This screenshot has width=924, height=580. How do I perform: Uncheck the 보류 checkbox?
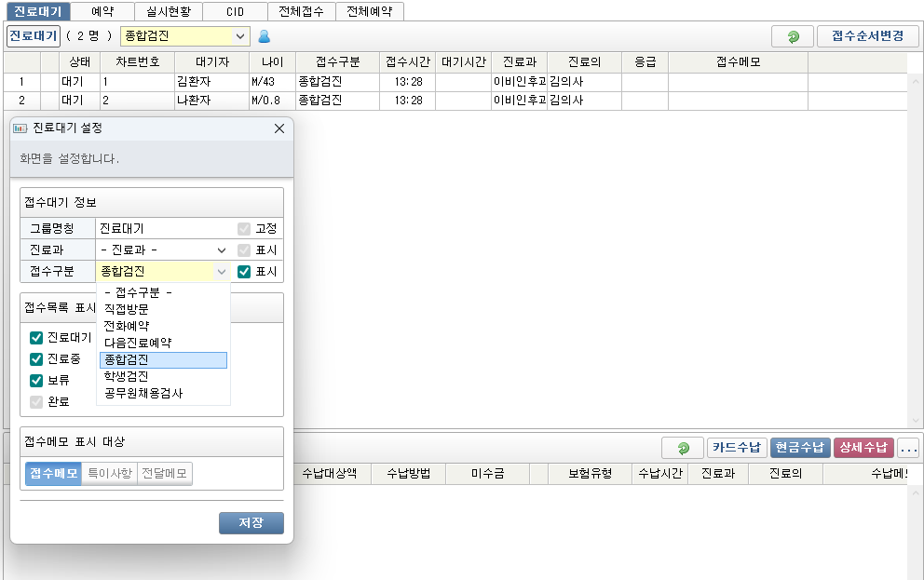pos(37,381)
